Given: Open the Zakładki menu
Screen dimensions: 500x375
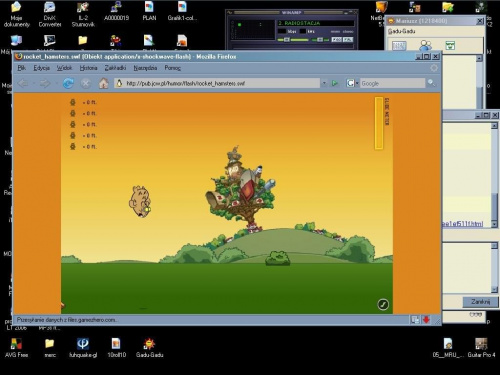Looking at the screenshot, I should click(x=115, y=68).
